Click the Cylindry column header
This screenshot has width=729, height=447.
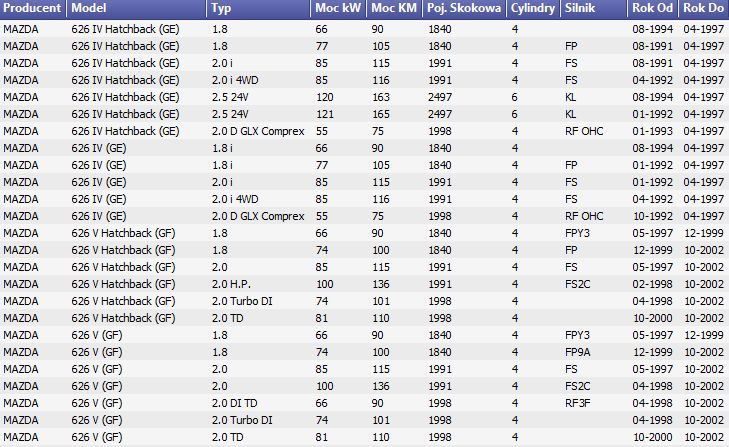533,8
